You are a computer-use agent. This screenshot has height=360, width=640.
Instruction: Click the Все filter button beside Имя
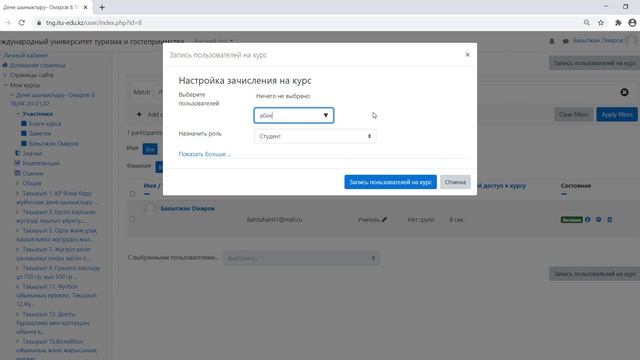[150, 149]
